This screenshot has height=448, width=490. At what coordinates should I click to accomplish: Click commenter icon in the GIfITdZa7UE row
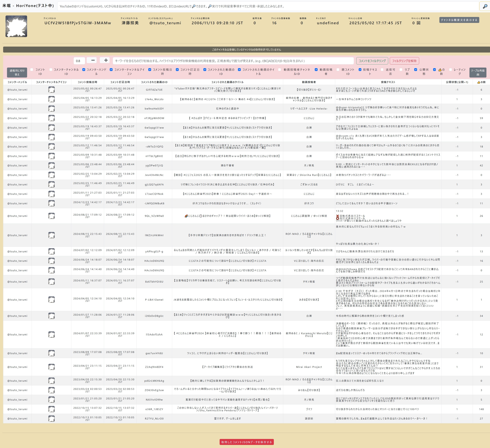pyautogui.click(x=51, y=90)
